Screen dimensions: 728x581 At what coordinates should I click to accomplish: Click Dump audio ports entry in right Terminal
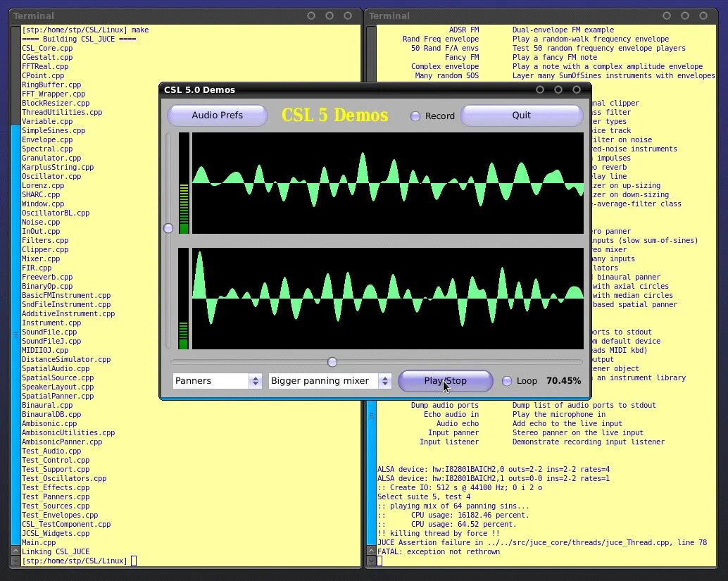pos(445,406)
